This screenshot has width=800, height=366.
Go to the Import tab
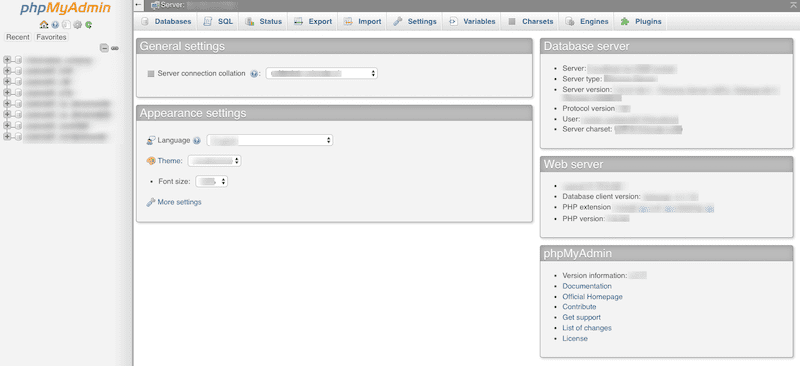pyautogui.click(x=363, y=21)
